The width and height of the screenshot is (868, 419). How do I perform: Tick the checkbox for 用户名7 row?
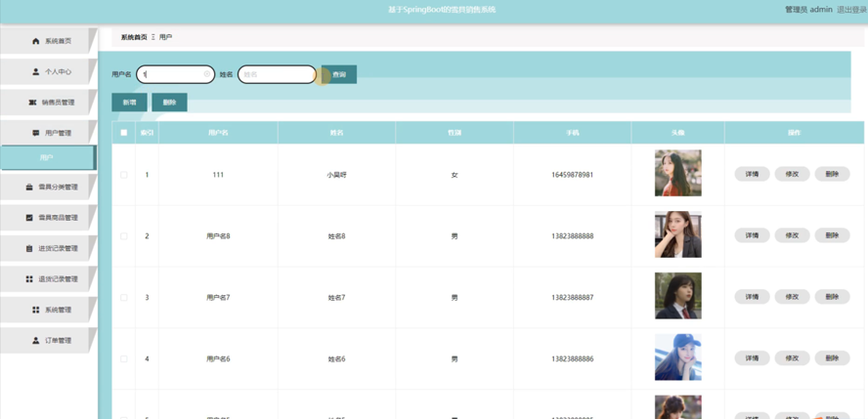(x=124, y=297)
